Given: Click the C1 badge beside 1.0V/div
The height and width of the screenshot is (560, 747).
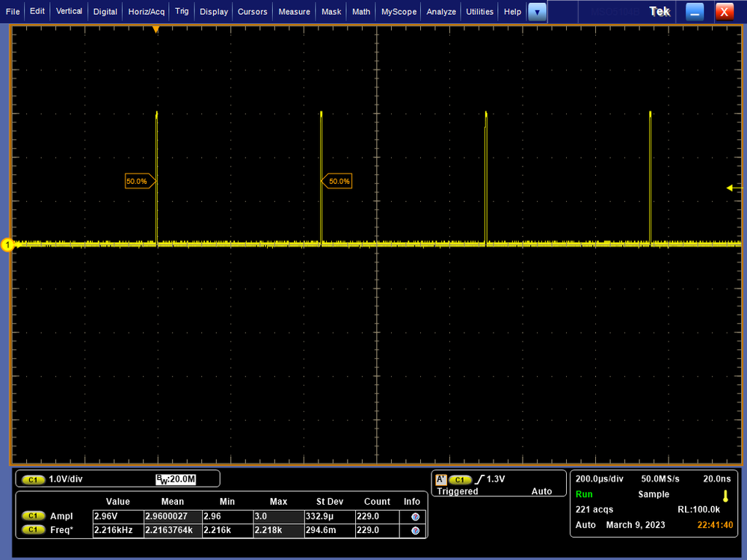Looking at the screenshot, I should click(x=33, y=479).
